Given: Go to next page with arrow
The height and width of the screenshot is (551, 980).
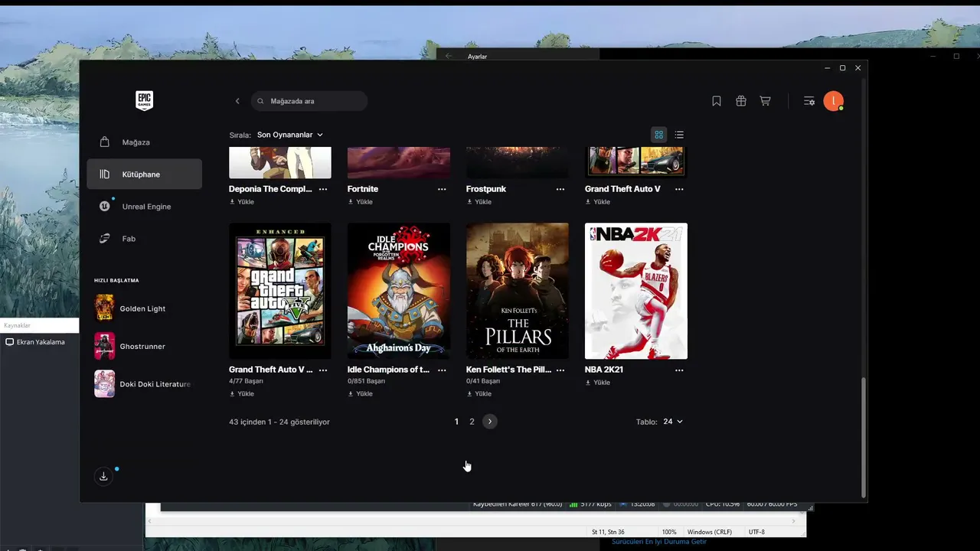Looking at the screenshot, I should tap(490, 422).
